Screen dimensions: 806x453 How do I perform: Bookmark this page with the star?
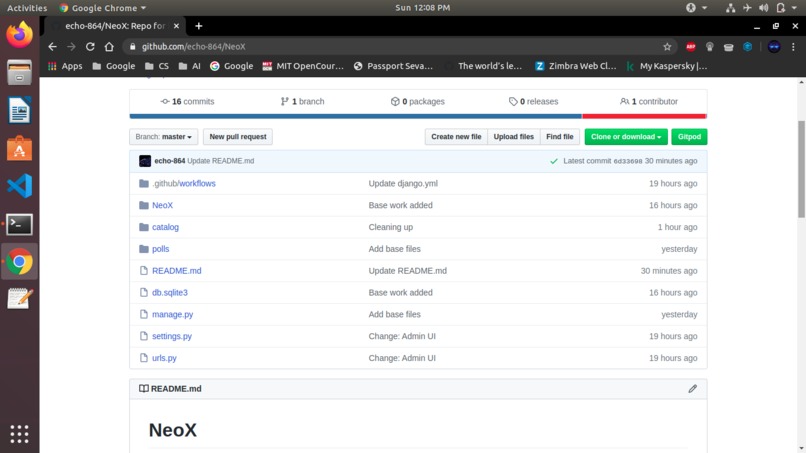[x=667, y=47]
